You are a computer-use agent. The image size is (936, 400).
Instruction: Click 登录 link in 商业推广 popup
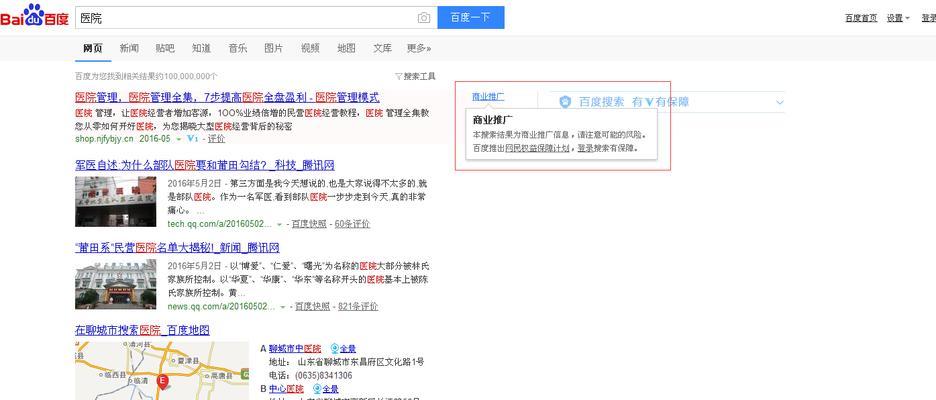click(x=584, y=148)
